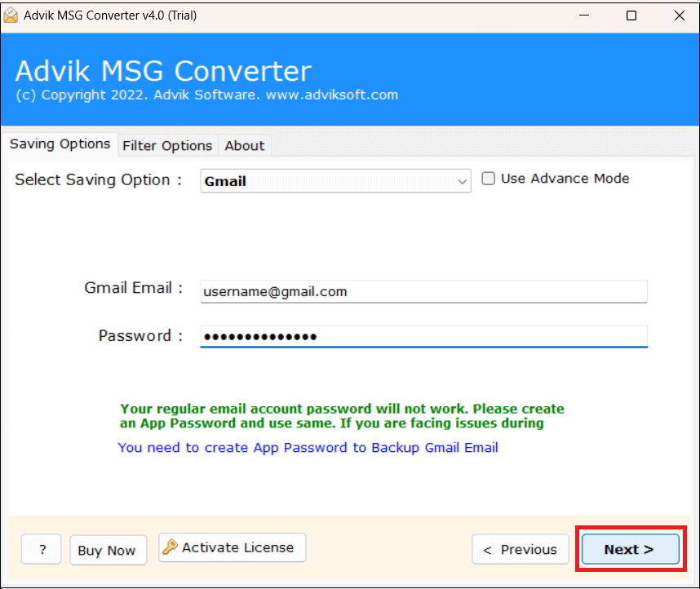The image size is (700, 589).
Task: Click the Buy Now button
Action: coord(107,550)
